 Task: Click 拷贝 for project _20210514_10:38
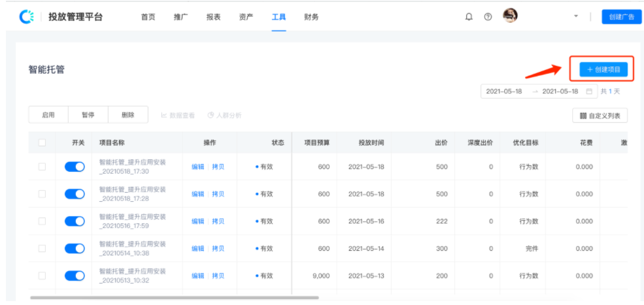218,248
